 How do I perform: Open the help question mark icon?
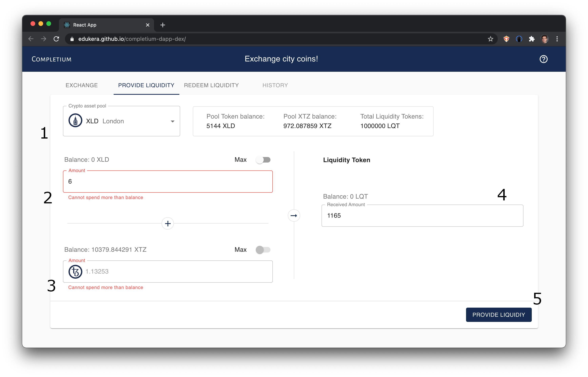pos(543,59)
